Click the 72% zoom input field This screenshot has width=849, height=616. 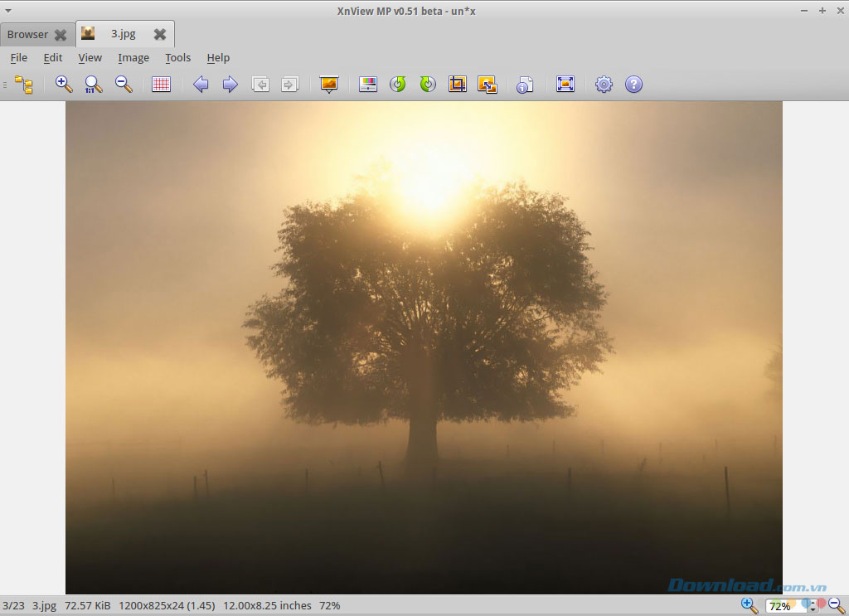tap(781, 606)
